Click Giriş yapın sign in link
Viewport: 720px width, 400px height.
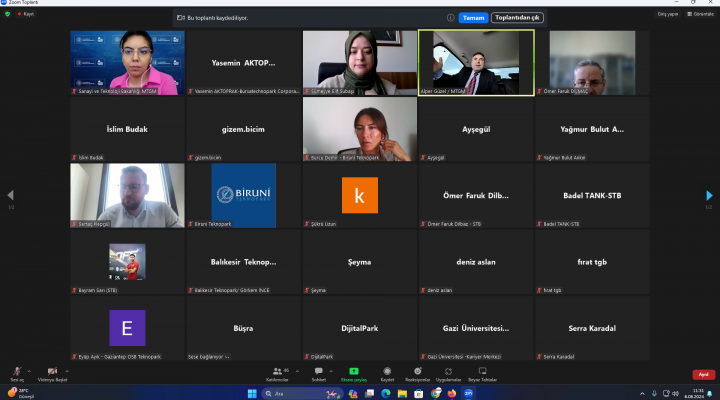(x=668, y=14)
